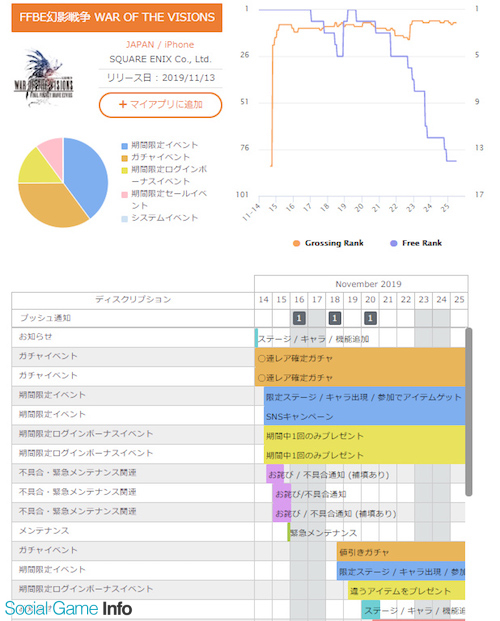500x621 pixels.
Task: Open the FFBE幻影戦争 WAR OF THE VISIONS title banner
Action: (117, 17)
